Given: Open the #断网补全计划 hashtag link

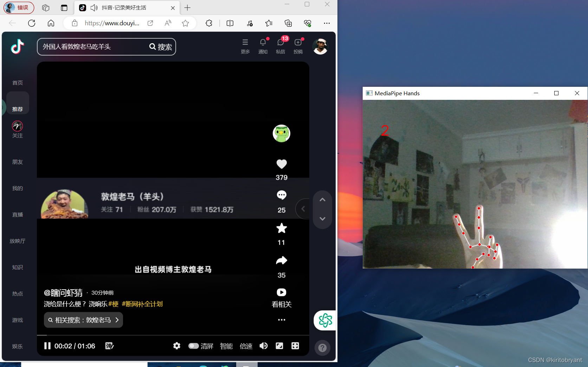Looking at the screenshot, I should pyautogui.click(x=142, y=304).
